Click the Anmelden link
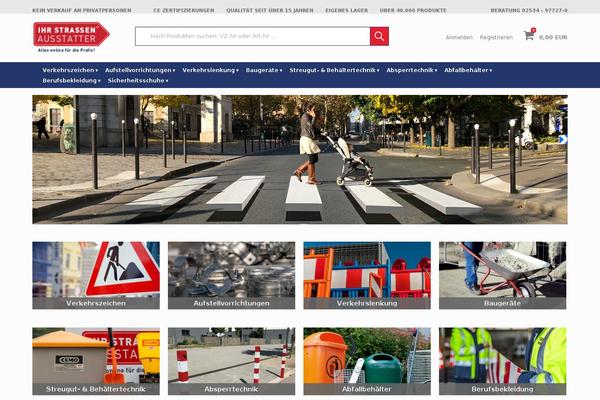The image size is (600, 400). (459, 37)
